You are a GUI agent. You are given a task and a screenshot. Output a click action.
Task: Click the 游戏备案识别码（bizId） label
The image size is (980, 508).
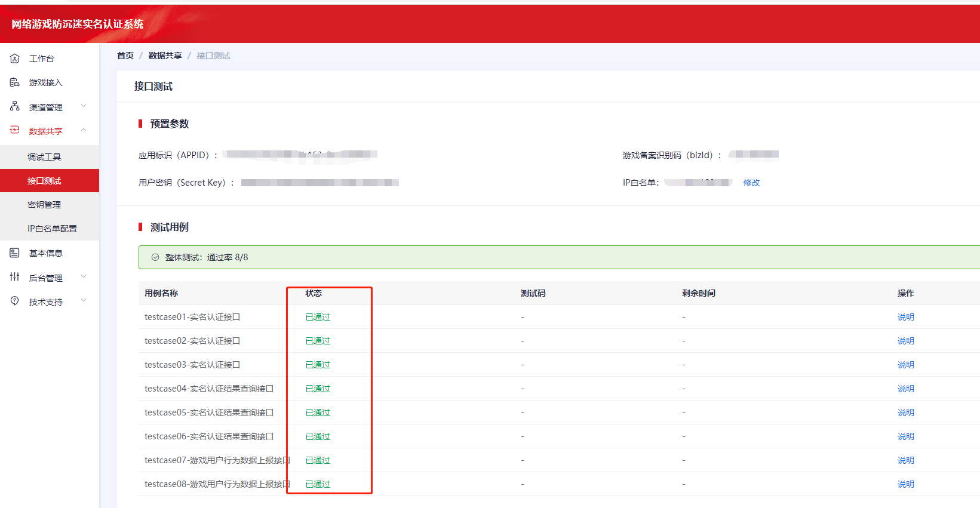click(672, 155)
